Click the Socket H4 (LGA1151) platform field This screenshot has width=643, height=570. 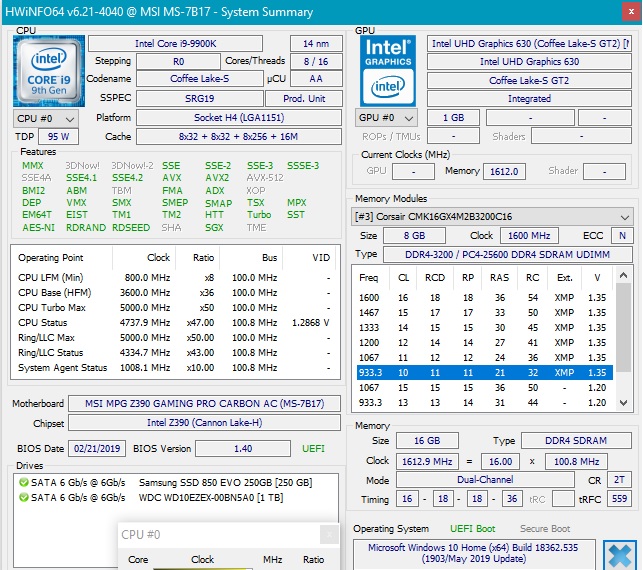click(239, 118)
